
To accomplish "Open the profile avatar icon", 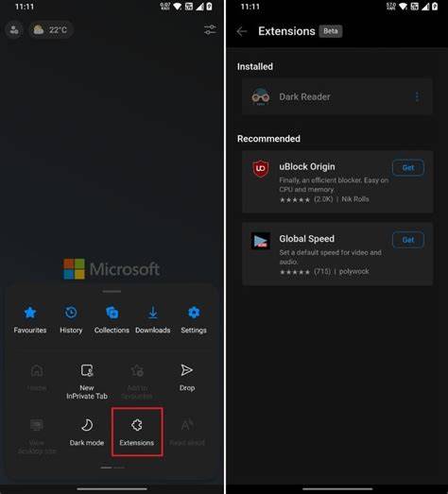I will pyautogui.click(x=14, y=30).
